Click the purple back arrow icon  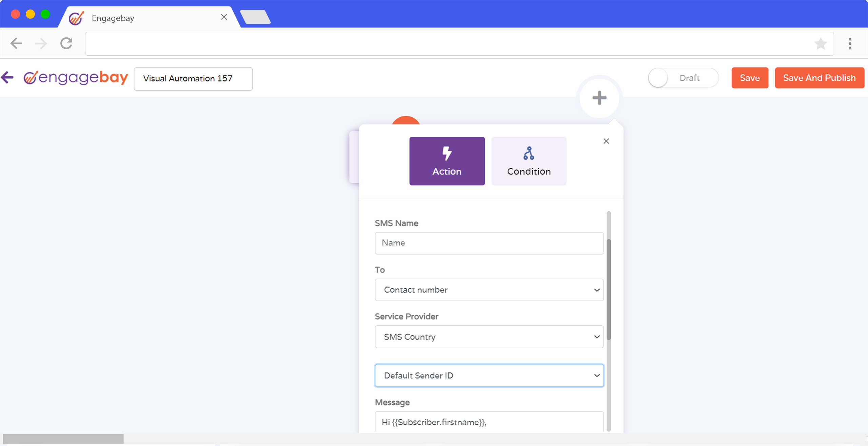pyautogui.click(x=7, y=77)
